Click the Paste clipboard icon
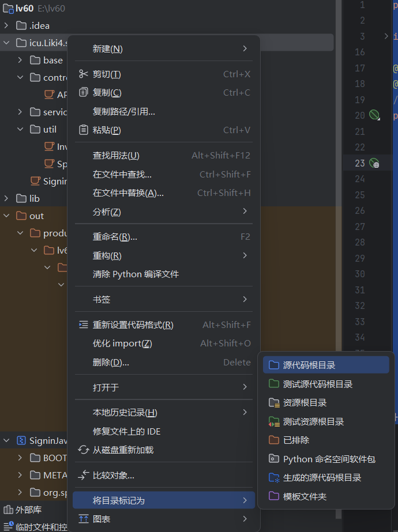 point(83,130)
